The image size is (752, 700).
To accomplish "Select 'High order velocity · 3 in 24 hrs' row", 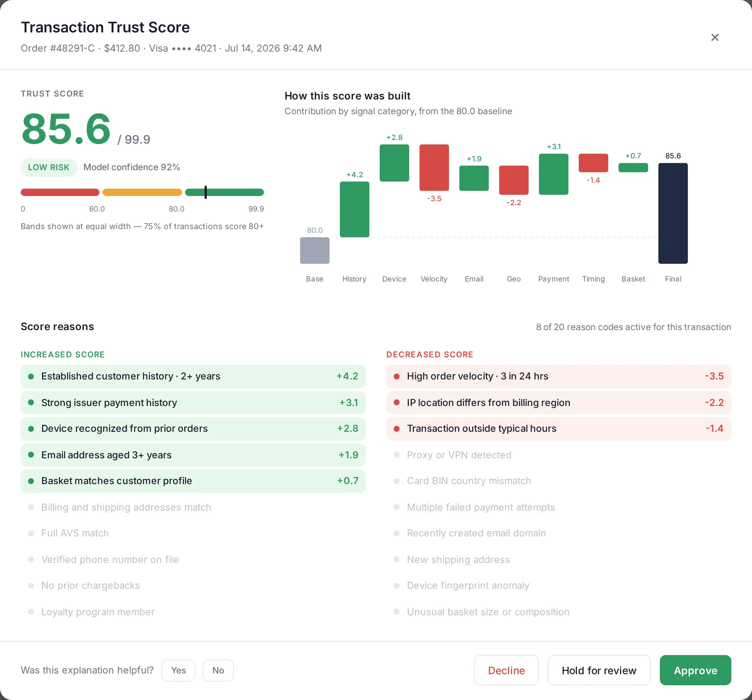I will [x=558, y=376].
